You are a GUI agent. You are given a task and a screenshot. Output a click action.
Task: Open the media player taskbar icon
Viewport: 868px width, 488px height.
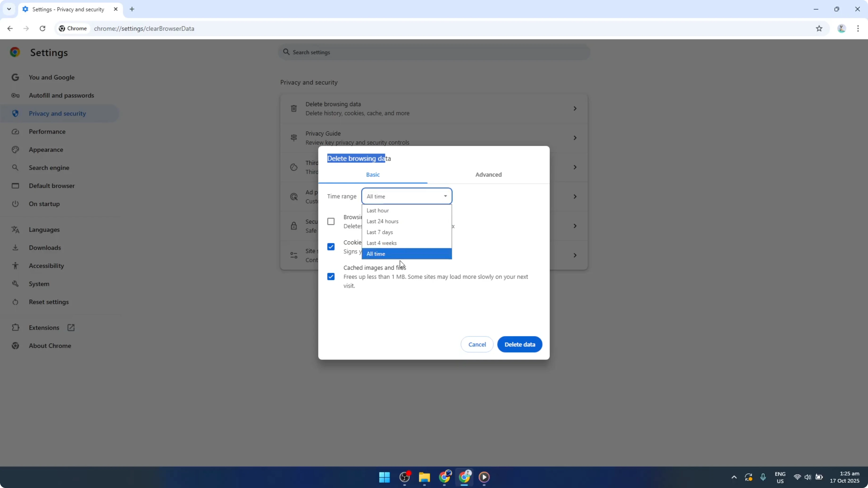[x=484, y=477]
